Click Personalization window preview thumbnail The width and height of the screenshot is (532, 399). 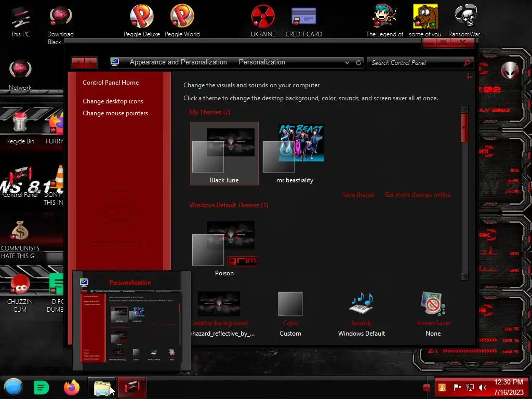point(131,320)
